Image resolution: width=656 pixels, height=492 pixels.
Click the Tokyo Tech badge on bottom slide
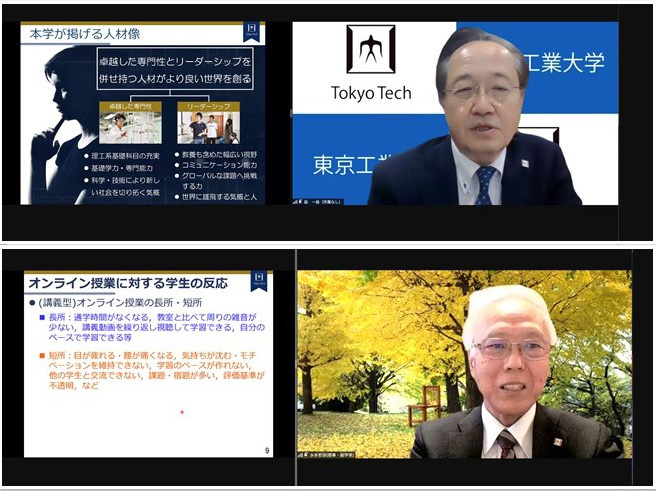click(259, 281)
